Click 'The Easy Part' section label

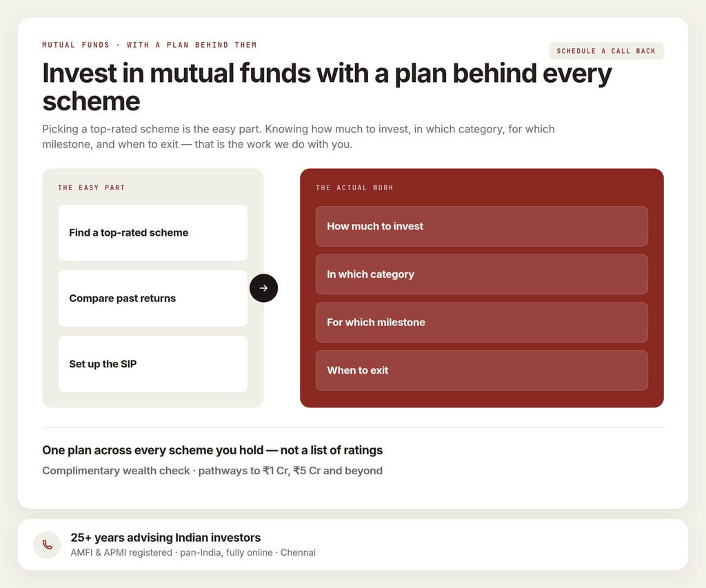(x=92, y=187)
